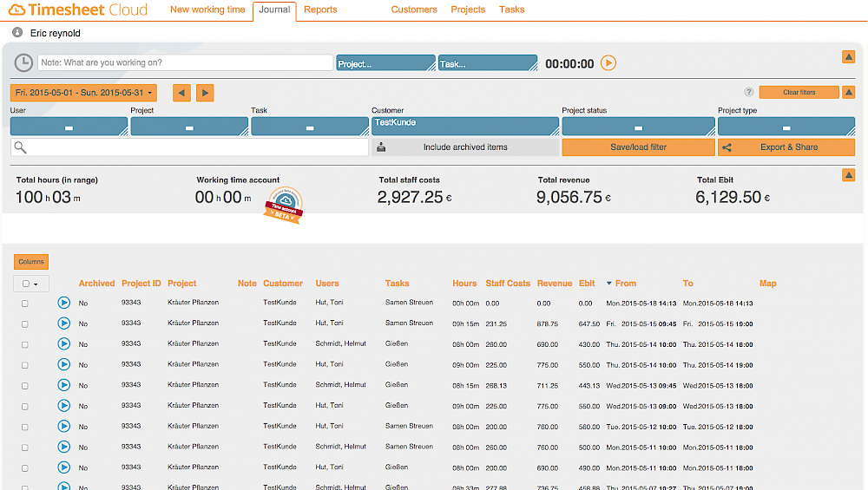Open the Customer filter showing TestKunde

(465, 126)
